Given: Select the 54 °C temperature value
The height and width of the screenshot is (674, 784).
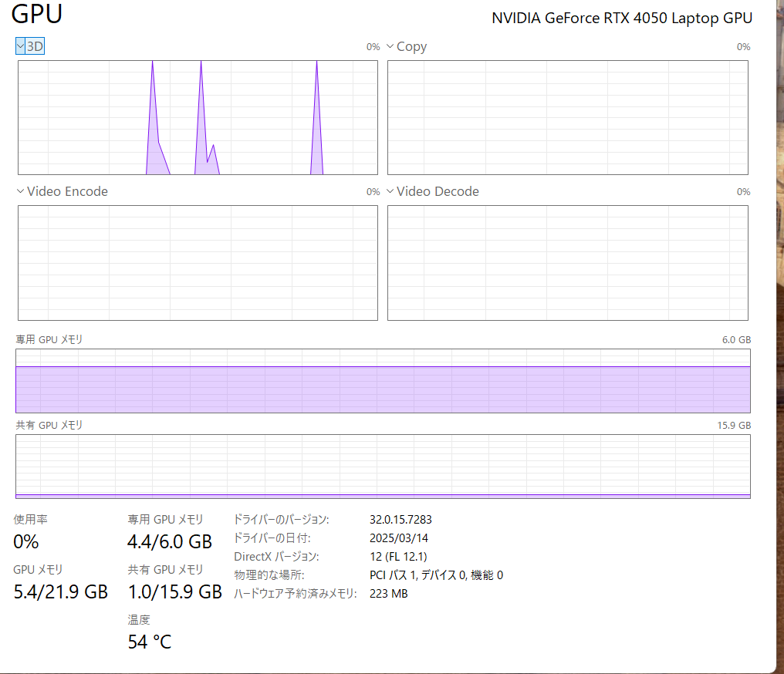Looking at the screenshot, I should 150,642.
